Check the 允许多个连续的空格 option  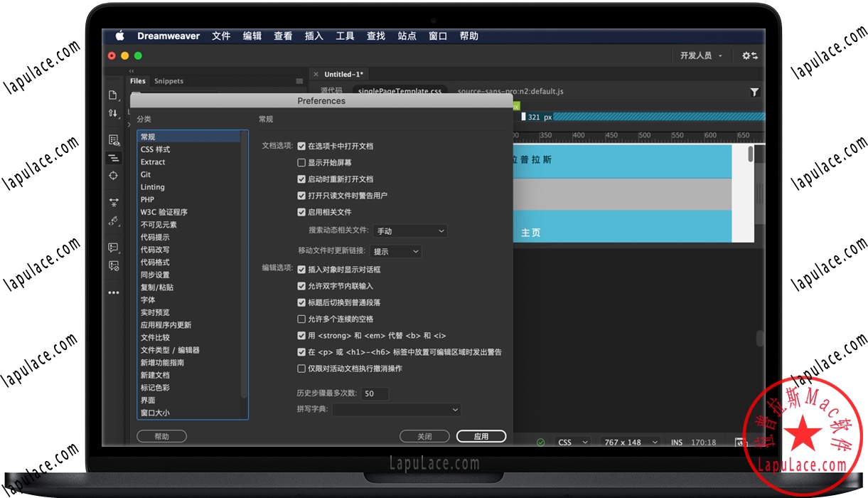(x=301, y=319)
